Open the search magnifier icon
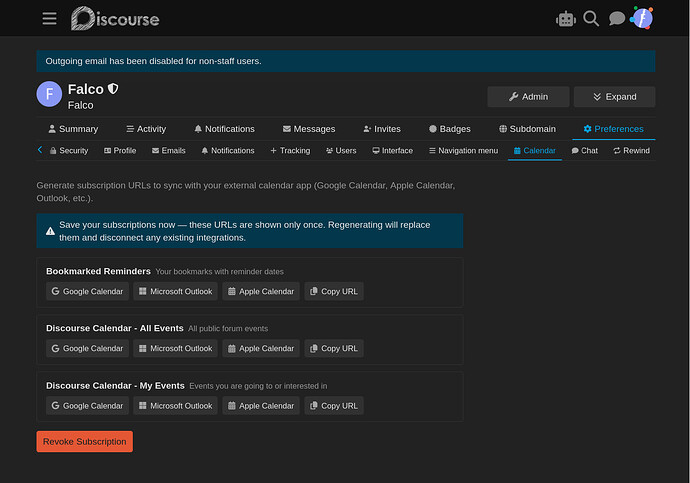 tap(591, 18)
